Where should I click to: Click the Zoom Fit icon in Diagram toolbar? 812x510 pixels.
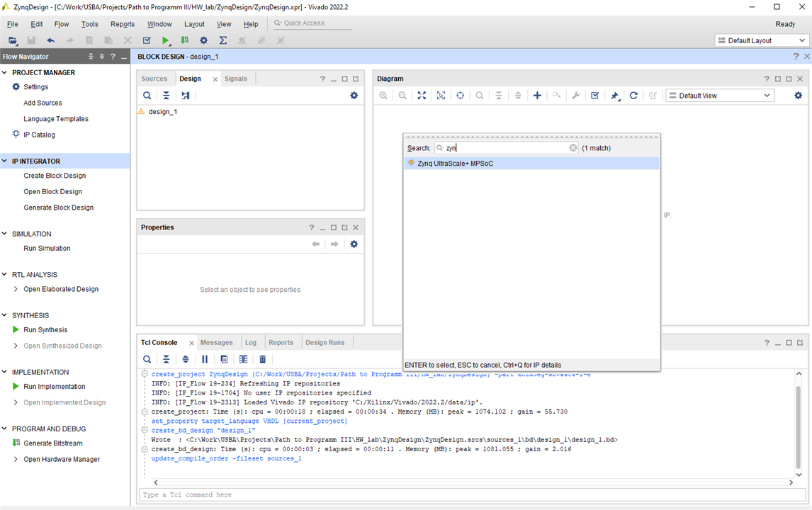coord(422,96)
